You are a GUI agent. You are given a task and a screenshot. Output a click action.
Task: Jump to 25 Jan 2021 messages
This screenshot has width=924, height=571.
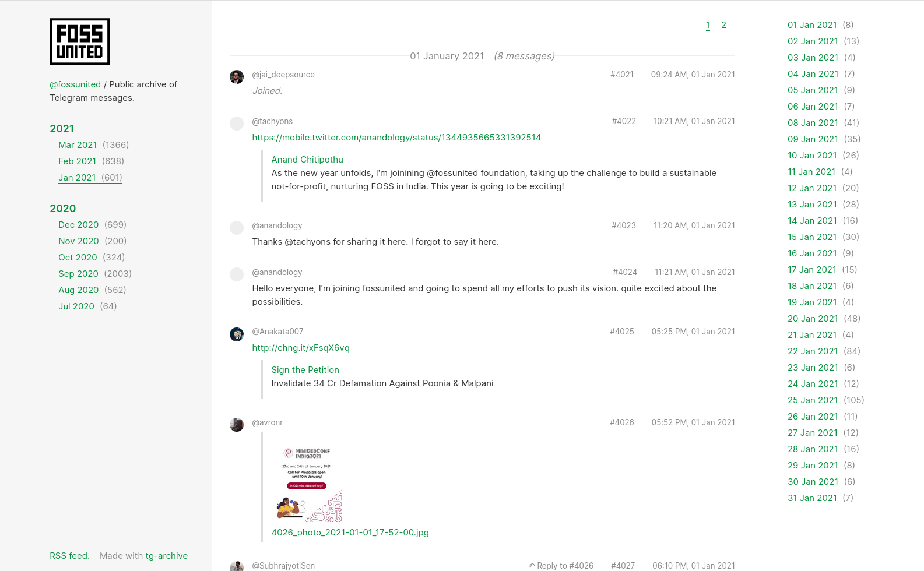point(813,400)
